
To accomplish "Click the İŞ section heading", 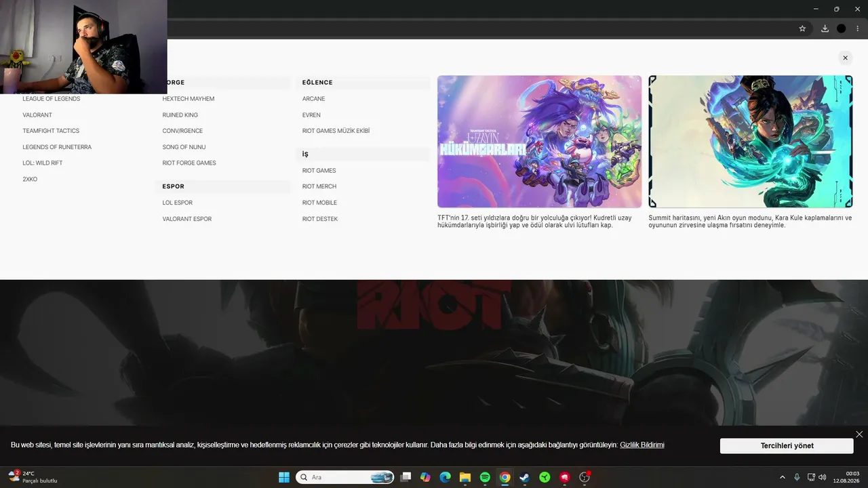I will [x=305, y=155].
